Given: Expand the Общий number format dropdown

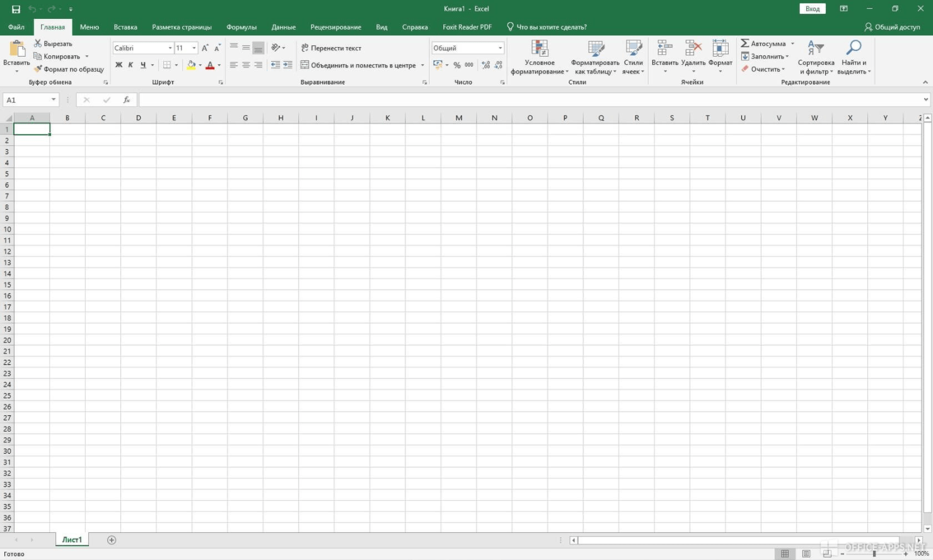Looking at the screenshot, I should click(501, 48).
